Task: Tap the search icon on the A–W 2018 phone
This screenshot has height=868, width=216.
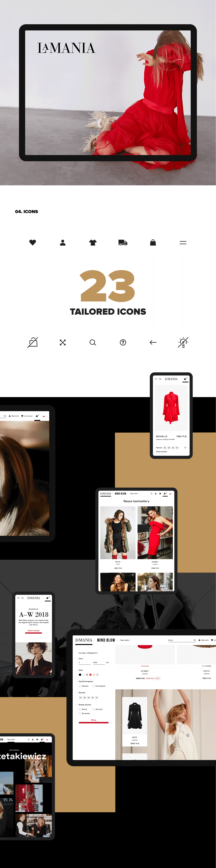Action: [23, 598]
